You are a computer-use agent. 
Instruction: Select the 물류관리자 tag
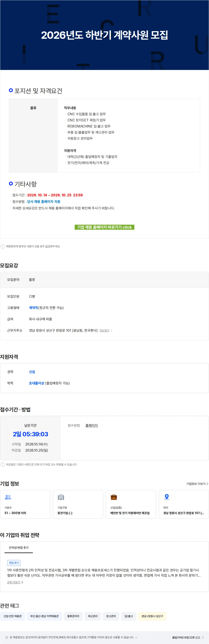(x=73, y=616)
